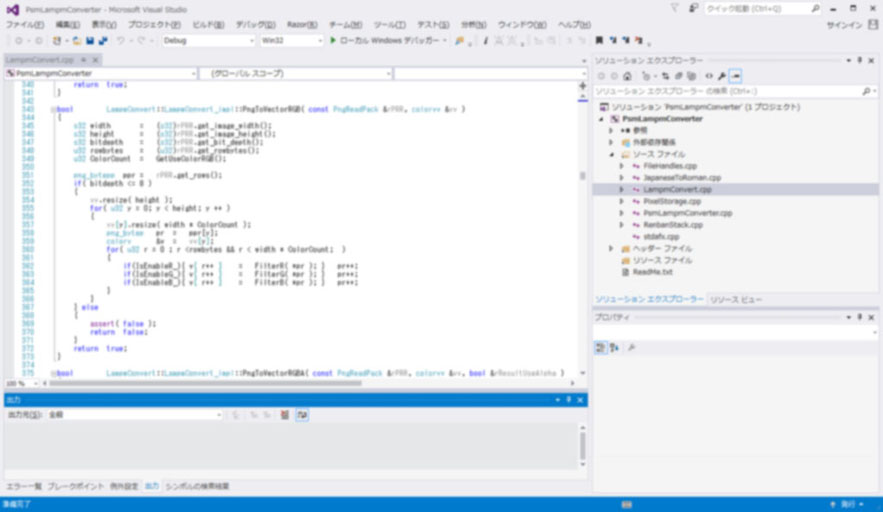
Task: Click the sign-in account icon
Action: coord(873,25)
